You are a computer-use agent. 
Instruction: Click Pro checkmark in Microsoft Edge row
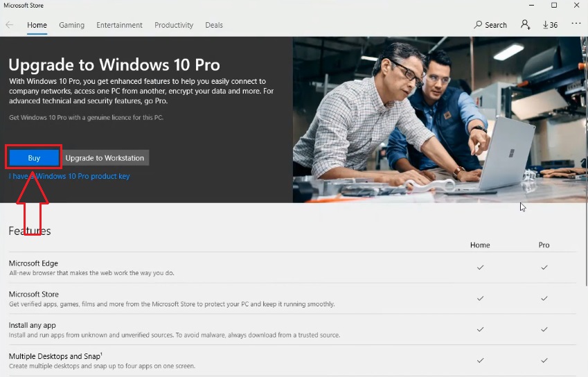click(x=544, y=268)
